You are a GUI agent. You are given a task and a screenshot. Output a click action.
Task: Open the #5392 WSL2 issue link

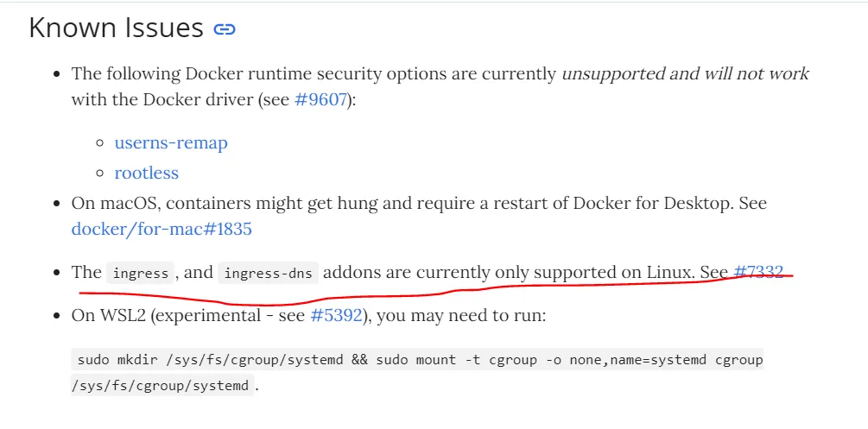click(x=337, y=316)
